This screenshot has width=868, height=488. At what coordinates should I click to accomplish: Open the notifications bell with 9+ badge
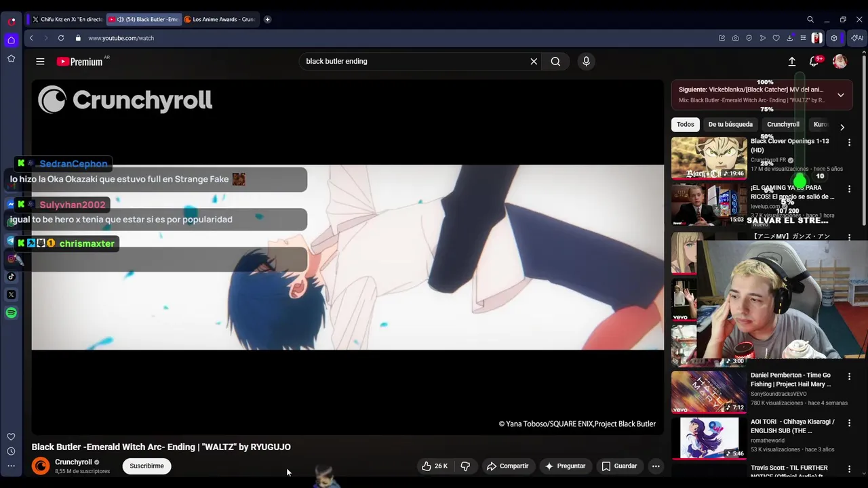coord(814,62)
